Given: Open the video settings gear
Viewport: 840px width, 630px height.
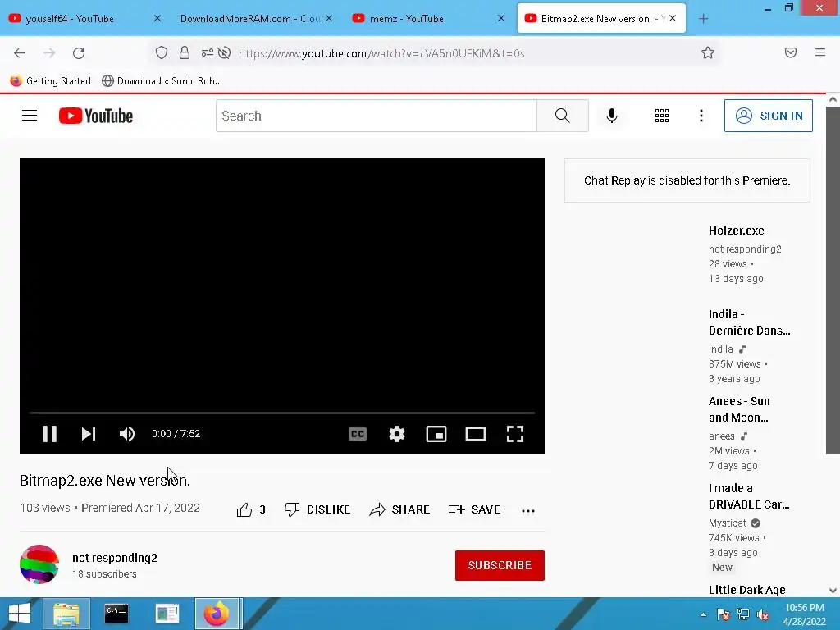Looking at the screenshot, I should [397, 433].
